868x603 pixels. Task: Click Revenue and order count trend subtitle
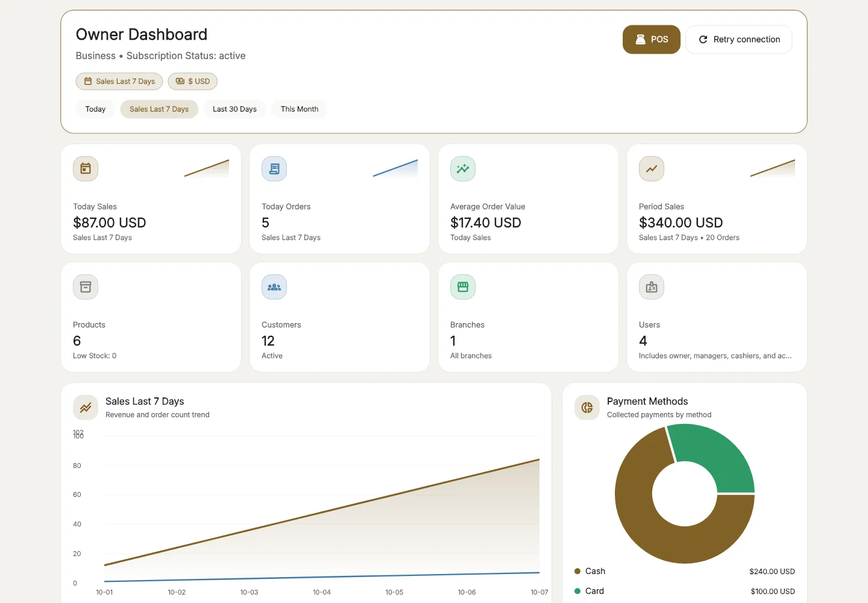pos(157,415)
